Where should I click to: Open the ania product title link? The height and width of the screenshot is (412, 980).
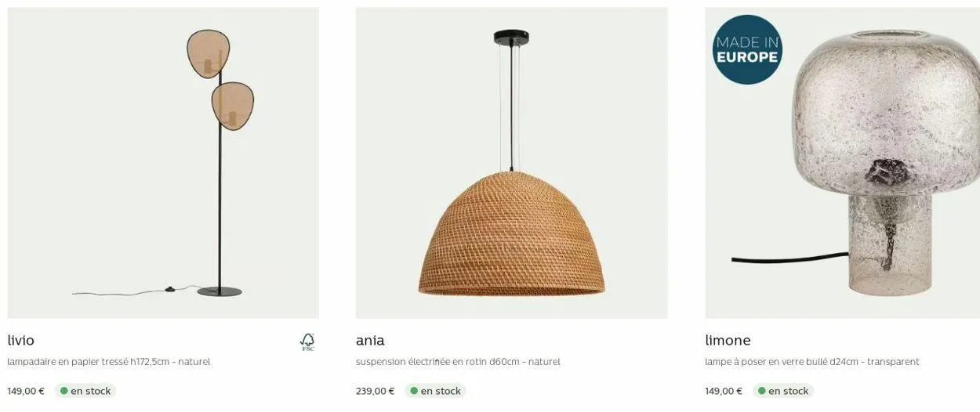coord(370,341)
